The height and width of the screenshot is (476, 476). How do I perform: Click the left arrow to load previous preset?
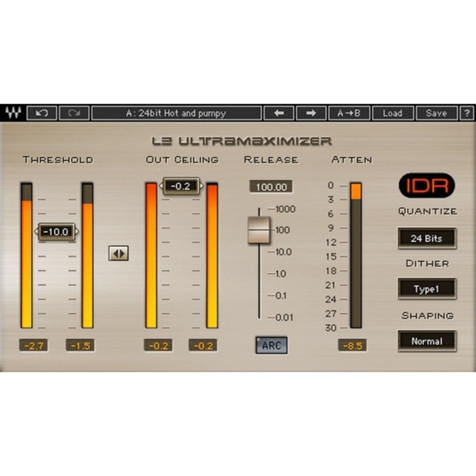[279, 113]
